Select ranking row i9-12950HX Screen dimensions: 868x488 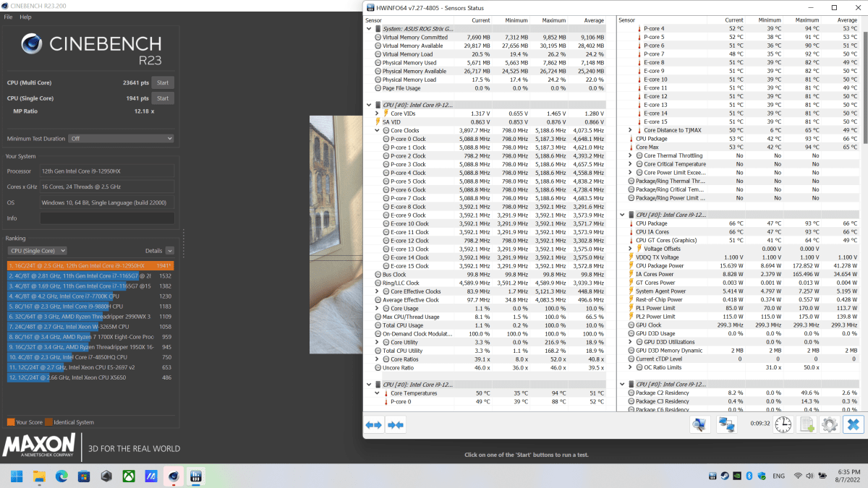click(x=90, y=266)
